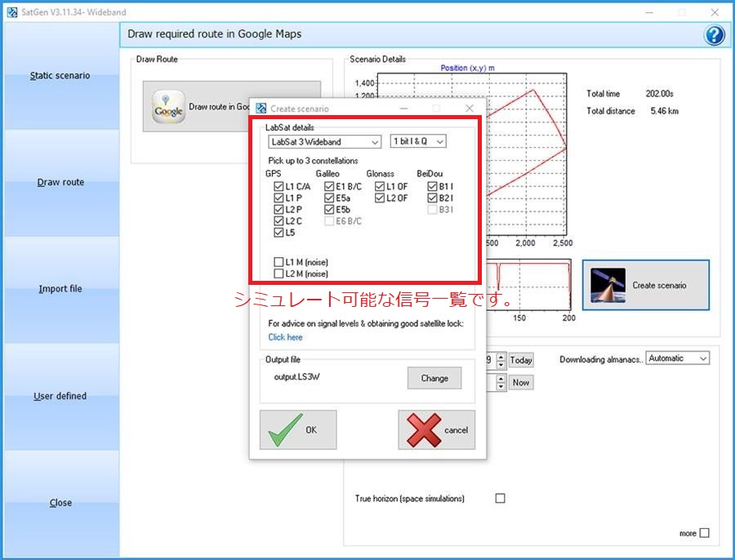Screen dimensions: 735x560
Task: Toggle GPS L2 P checkbox
Action: 278,210
